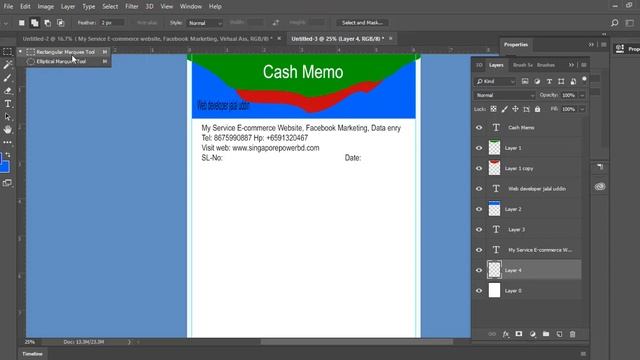
Task: Open the Timeline panel tab
Action: pos(32,354)
